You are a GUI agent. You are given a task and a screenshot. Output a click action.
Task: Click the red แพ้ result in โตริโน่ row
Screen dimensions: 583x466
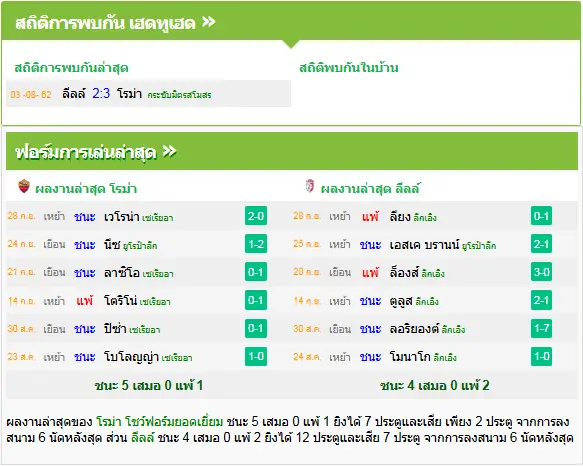(x=85, y=300)
